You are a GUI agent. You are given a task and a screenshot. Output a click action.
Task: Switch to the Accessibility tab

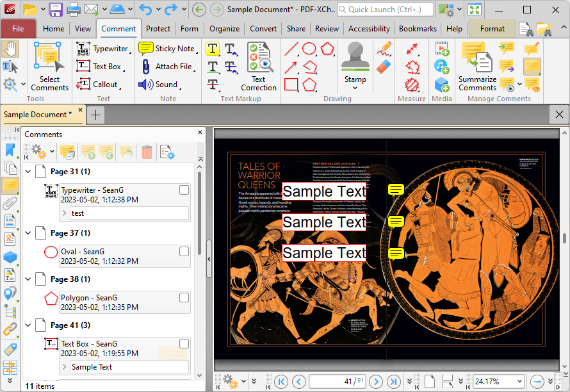click(369, 29)
